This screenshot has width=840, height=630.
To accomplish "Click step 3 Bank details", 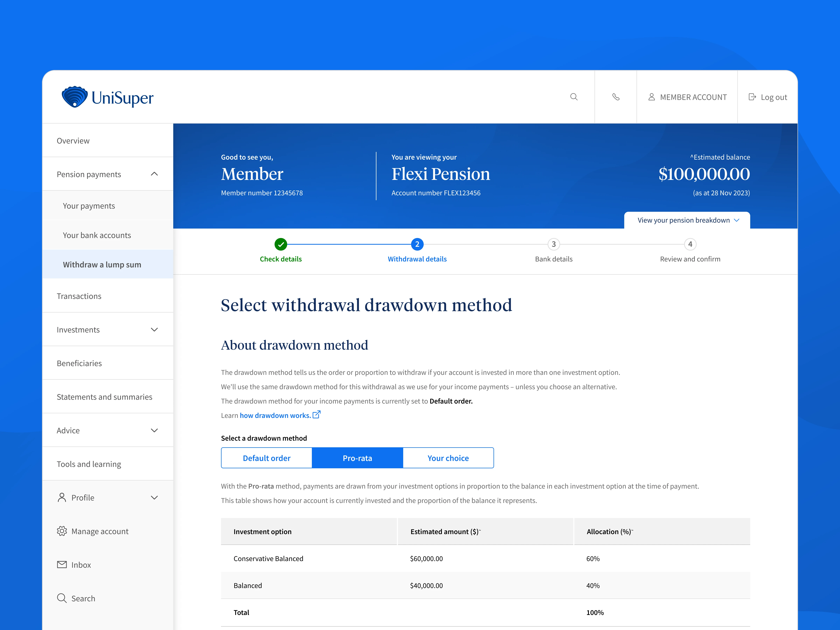I will pos(554,250).
